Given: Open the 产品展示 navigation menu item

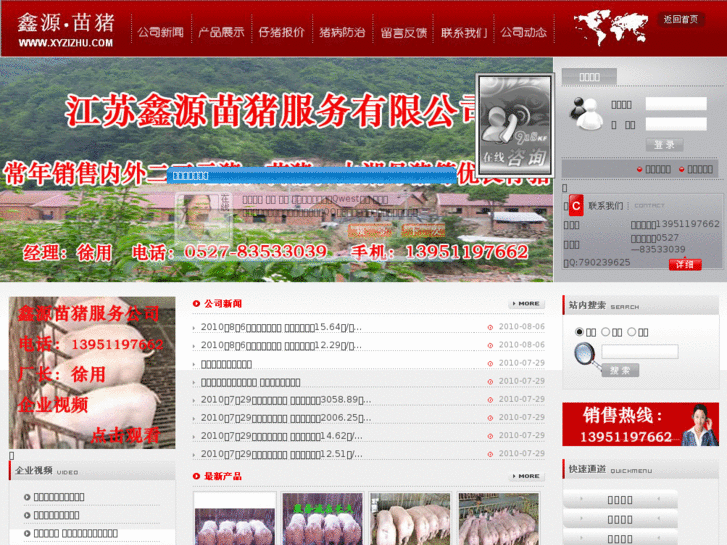Looking at the screenshot, I should point(221,32).
